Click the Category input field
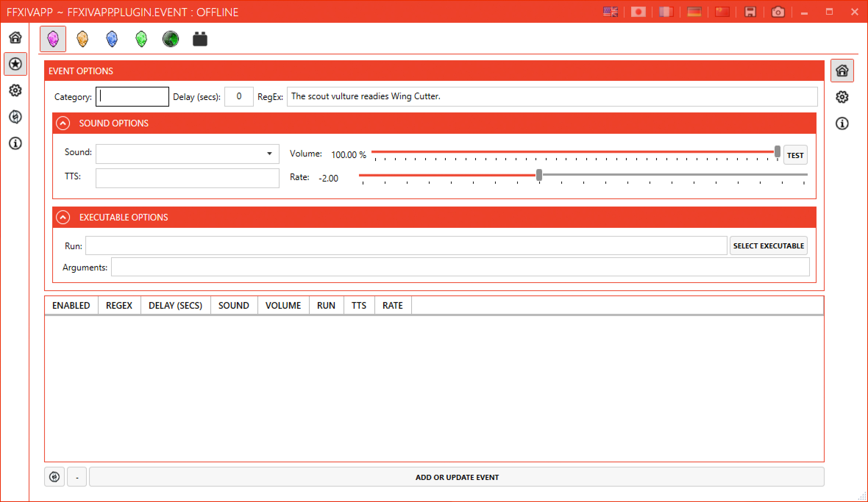 [132, 97]
